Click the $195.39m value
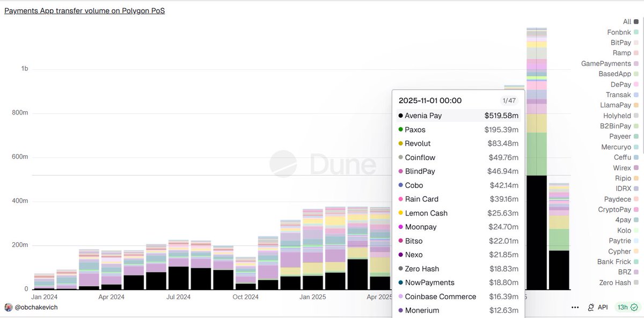The width and height of the screenshot is (644, 318). click(x=501, y=129)
